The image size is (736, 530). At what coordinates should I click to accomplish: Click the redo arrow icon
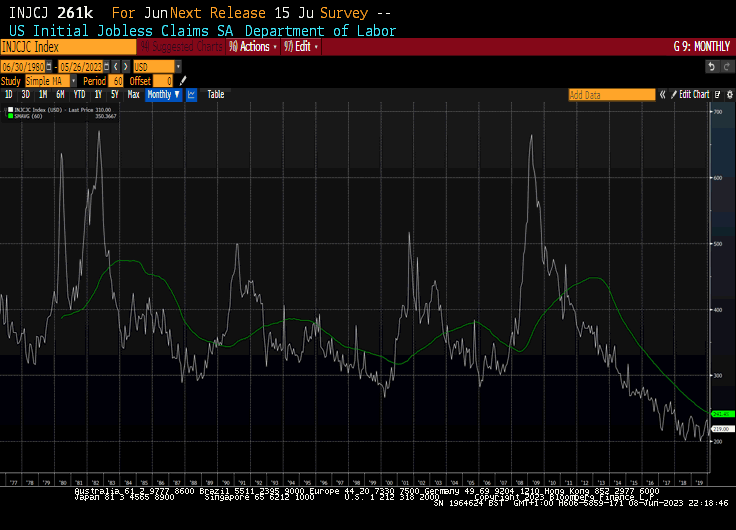click(x=726, y=66)
